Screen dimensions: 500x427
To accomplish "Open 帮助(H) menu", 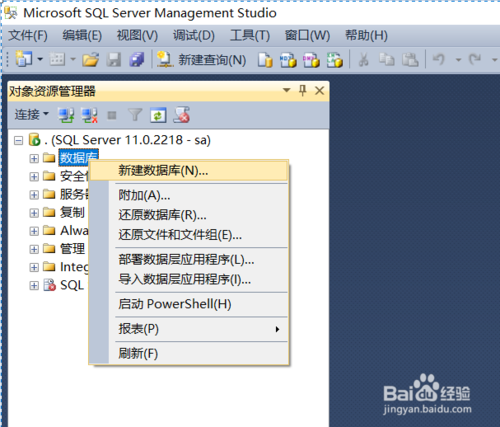I will click(366, 35).
